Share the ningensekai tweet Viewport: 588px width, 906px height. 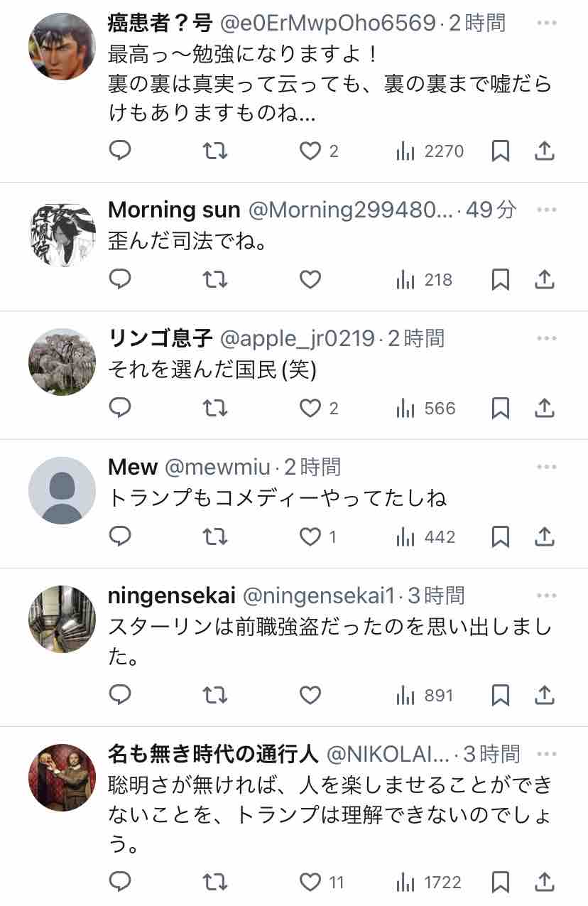click(x=544, y=695)
